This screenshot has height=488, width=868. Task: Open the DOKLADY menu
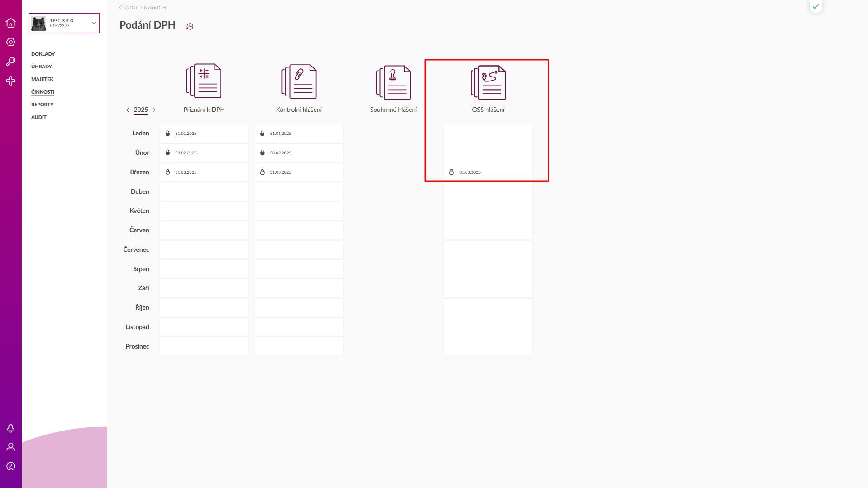(43, 54)
